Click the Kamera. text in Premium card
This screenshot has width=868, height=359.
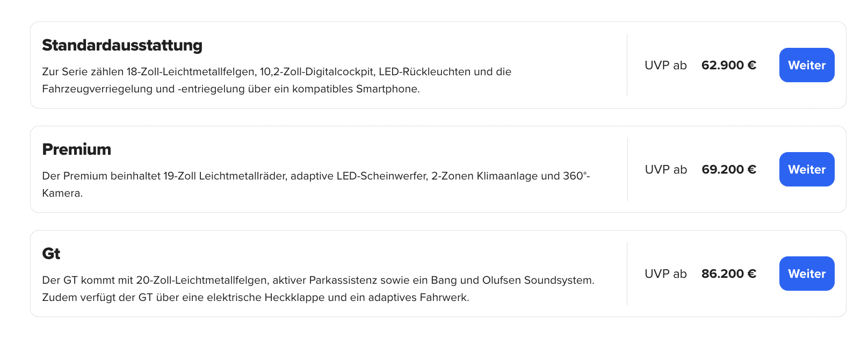62,193
